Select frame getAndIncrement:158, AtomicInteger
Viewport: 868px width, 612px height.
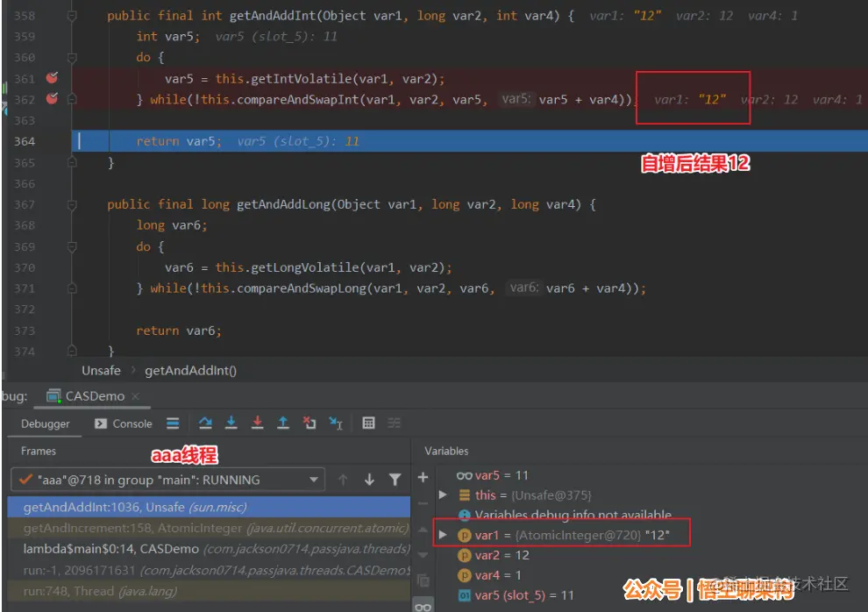[209, 528]
